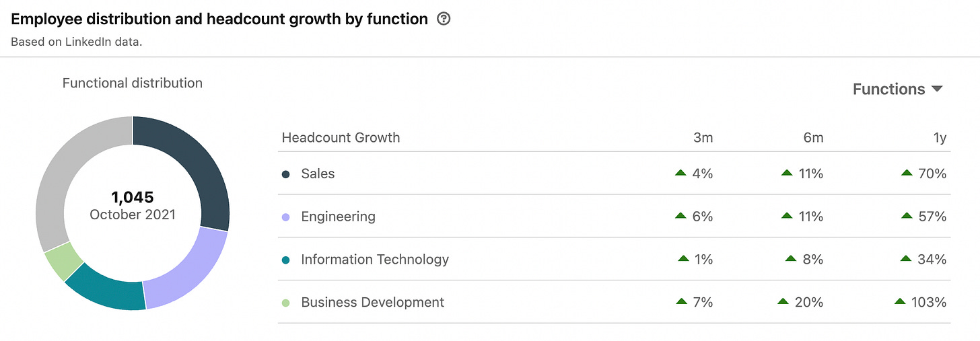Click the Business Development row label
This screenshot has width=980, height=341.
pos(372,303)
